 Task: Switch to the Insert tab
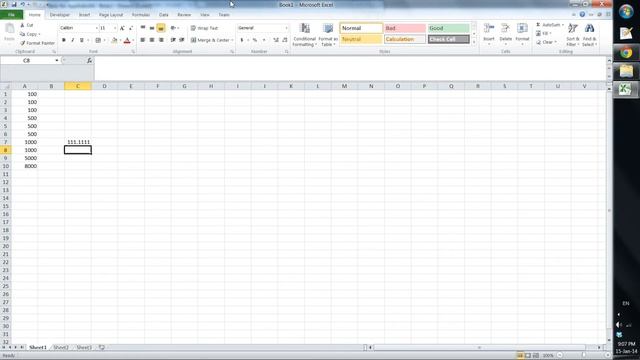[x=84, y=15]
